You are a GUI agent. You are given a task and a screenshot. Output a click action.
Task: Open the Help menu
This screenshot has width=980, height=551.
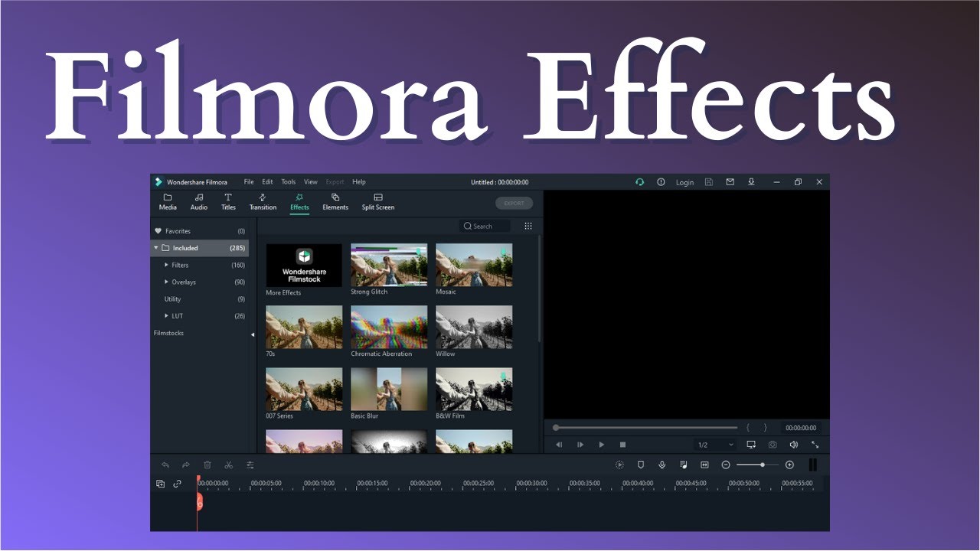[359, 182]
